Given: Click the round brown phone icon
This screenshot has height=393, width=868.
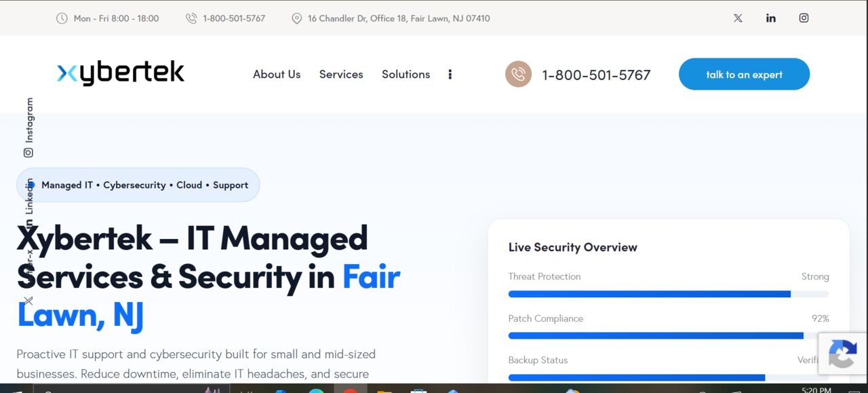Looking at the screenshot, I should pyautogui.click(x=518, y=74).
